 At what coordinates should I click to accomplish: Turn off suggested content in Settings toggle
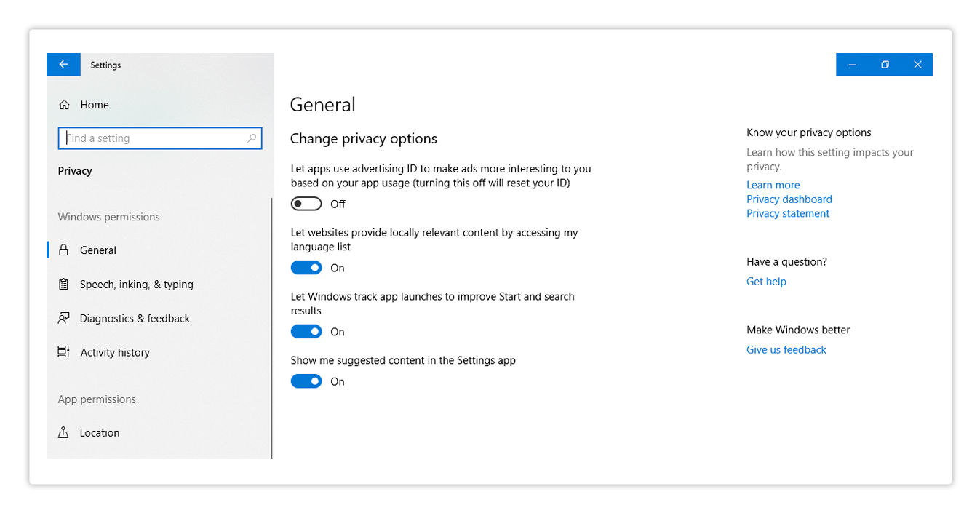point(306,381)
